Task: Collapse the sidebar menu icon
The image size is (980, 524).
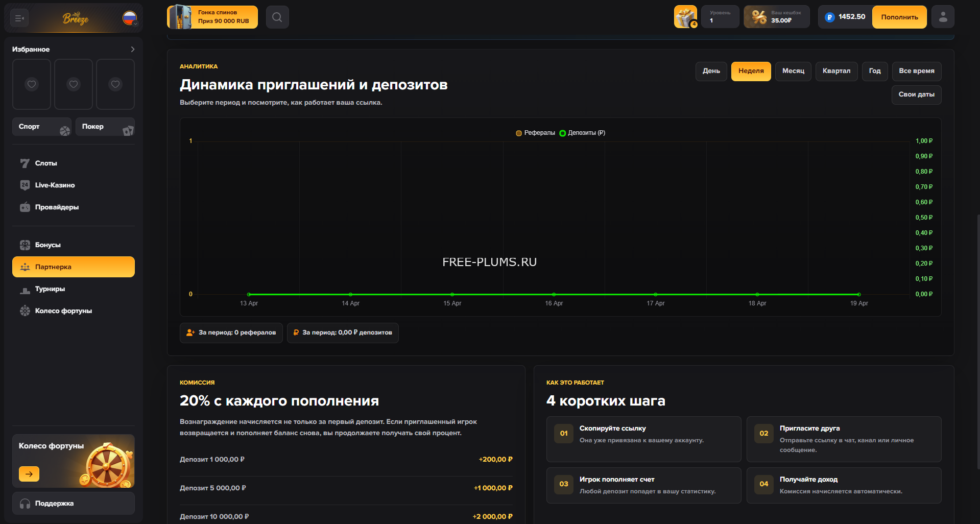Action: (x=19, y=18)
